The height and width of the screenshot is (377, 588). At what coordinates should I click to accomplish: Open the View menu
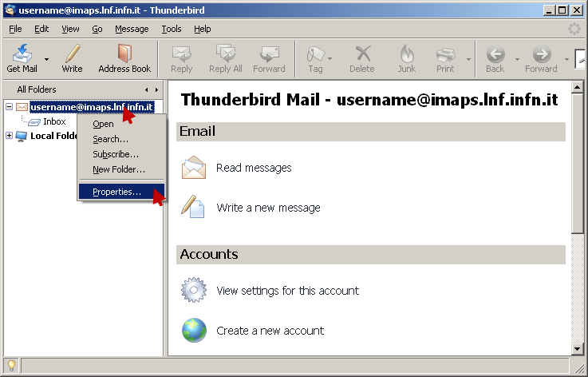click(70, 29)
